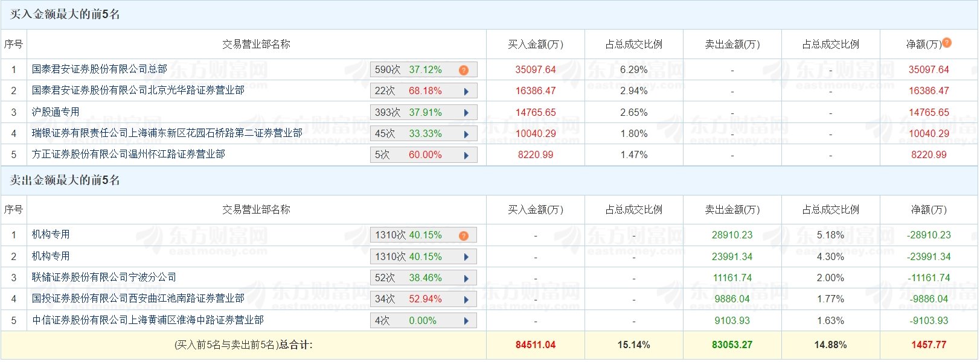Click orange question icon in 国泰君安总部 row
The image size is (980, 362).
[x=463, y=70]
